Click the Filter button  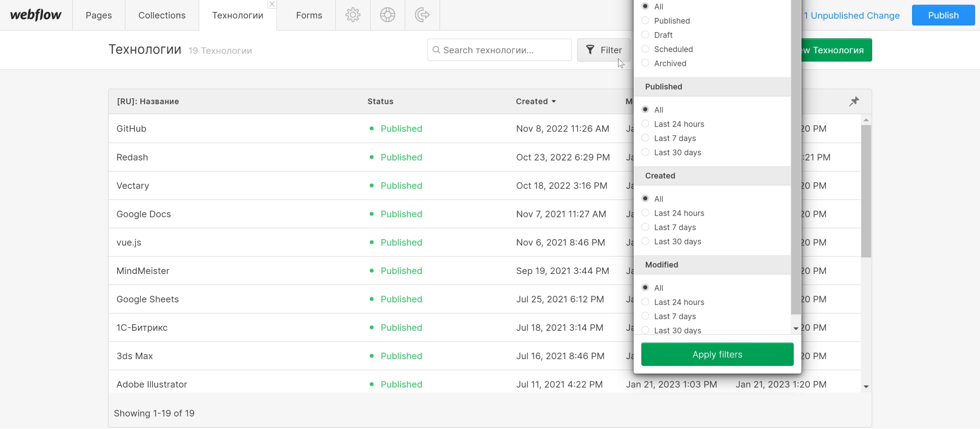(x=604, y=50)
